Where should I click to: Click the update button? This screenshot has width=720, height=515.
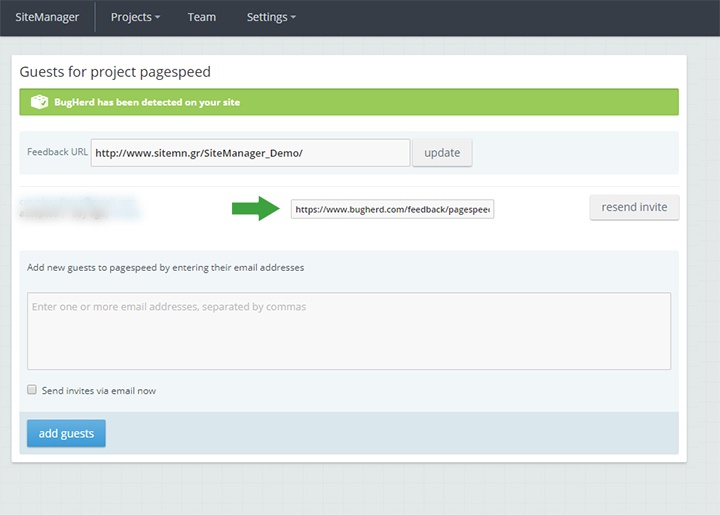point(442,153)
